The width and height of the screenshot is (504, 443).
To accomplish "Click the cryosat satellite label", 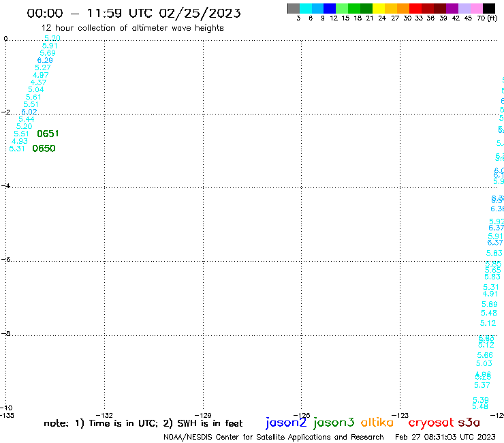I will [431, 423].
